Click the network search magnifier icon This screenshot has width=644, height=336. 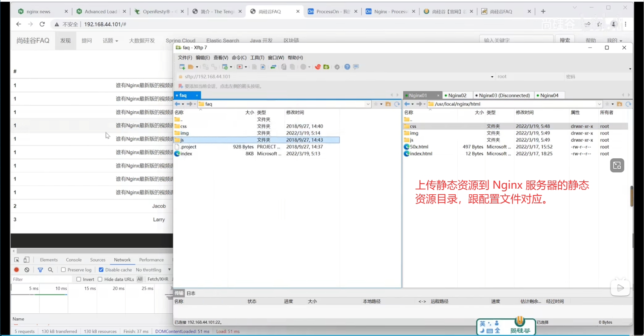(x=50, y=270)
